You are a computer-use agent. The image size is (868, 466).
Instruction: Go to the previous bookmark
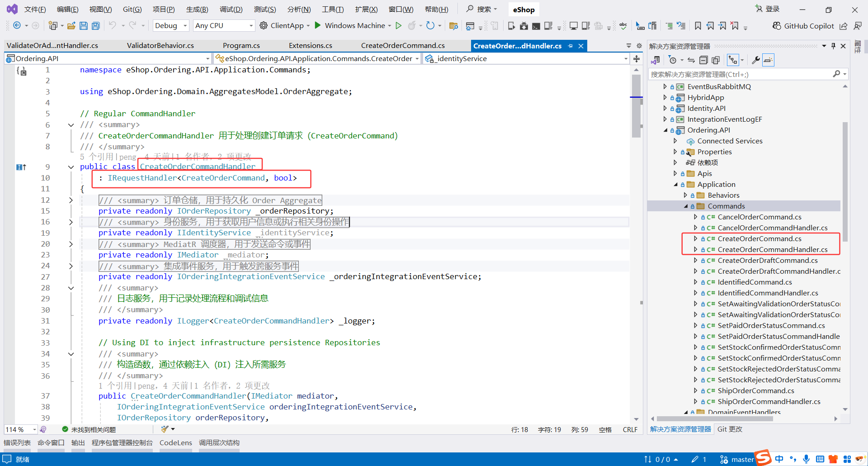tap(710, 26)
